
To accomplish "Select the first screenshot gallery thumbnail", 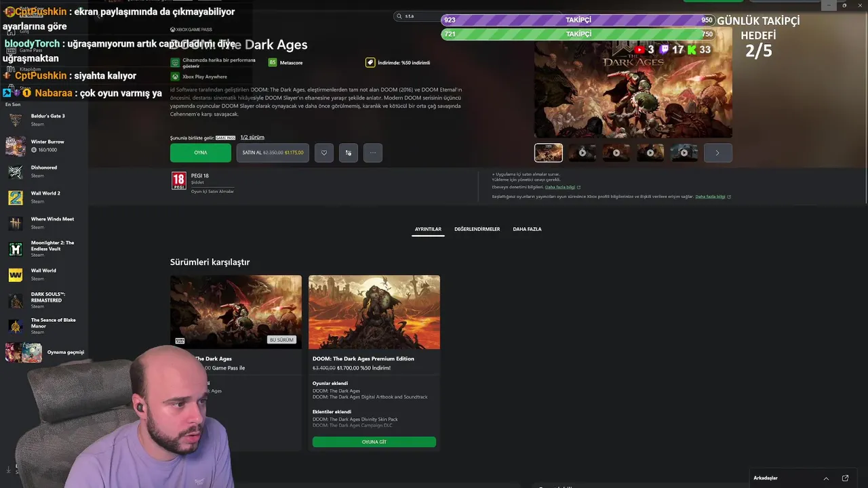I will point(549,152).
